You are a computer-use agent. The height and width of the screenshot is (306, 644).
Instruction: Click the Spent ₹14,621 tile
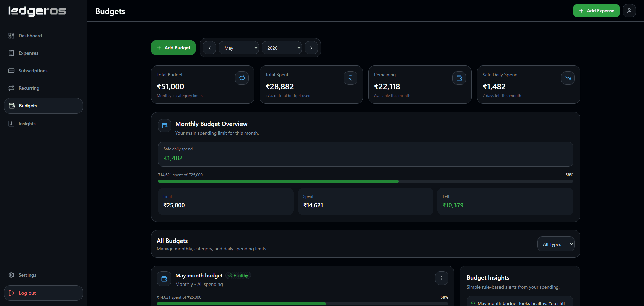tap(366, 202)
